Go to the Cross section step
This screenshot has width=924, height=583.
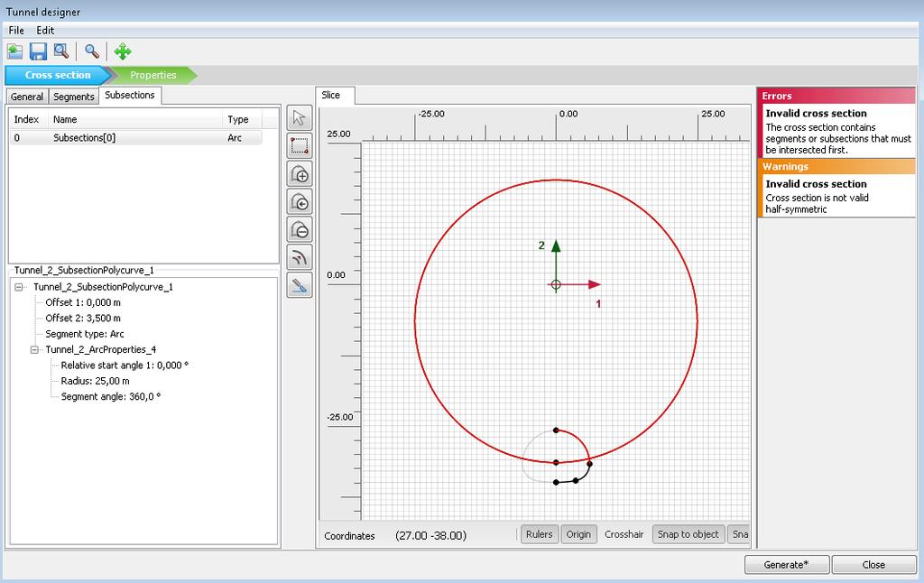coord(58,75)
